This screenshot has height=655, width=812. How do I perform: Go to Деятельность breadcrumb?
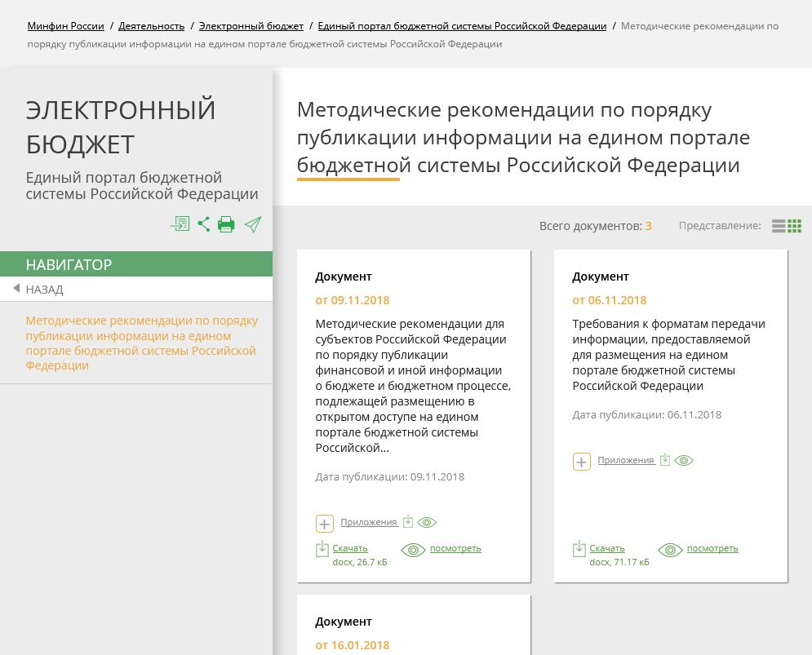tap(151, 26)
